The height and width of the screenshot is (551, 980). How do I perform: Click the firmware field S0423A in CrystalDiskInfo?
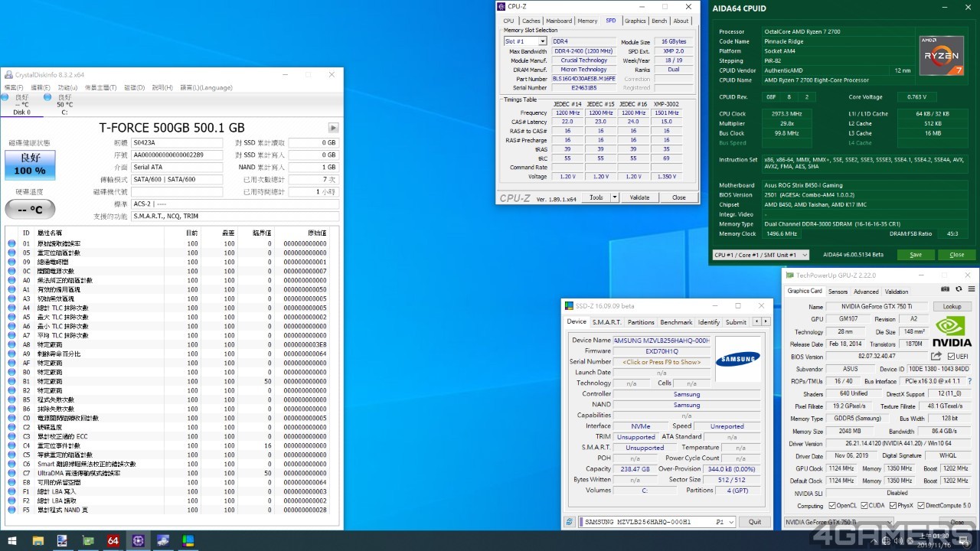[x=176, y=142]
